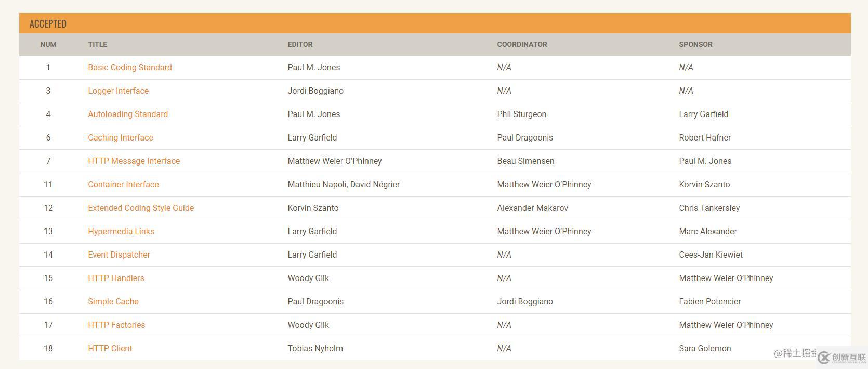Viewport: 868px width, 369px height.
Task: Open the Caching Interface link
Action: coord(120,137)
